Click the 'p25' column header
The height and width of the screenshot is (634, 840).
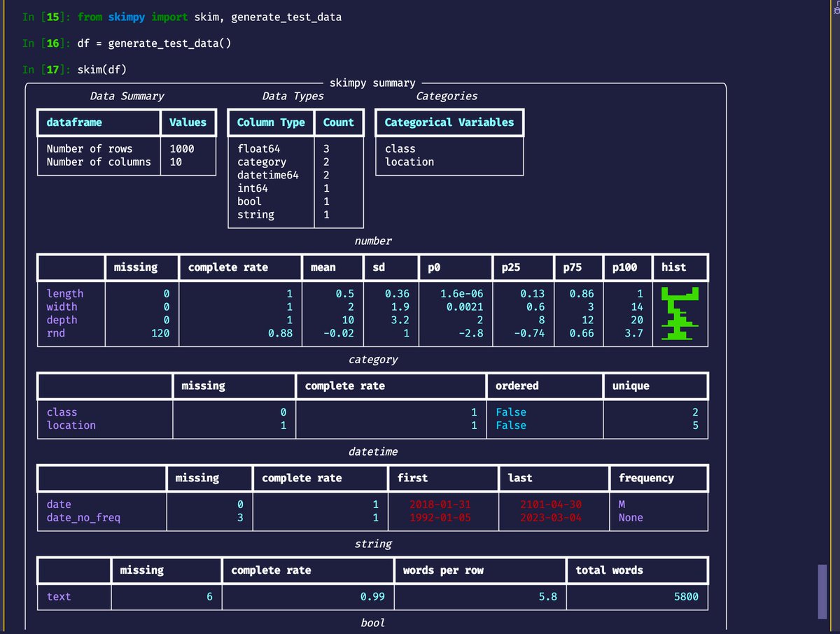click(511, 267)
